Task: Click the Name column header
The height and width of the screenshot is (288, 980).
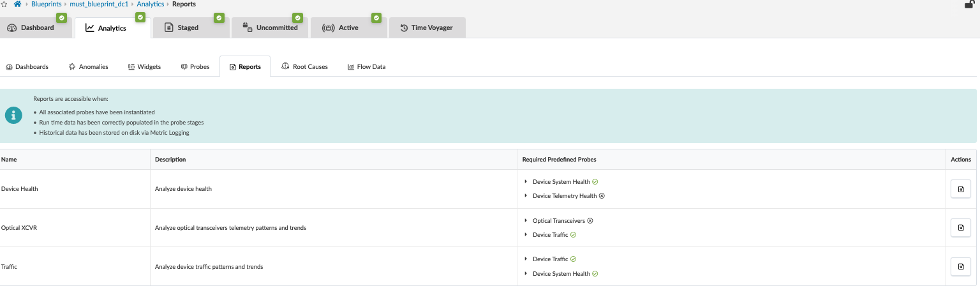Action: [x=9, y=160]
